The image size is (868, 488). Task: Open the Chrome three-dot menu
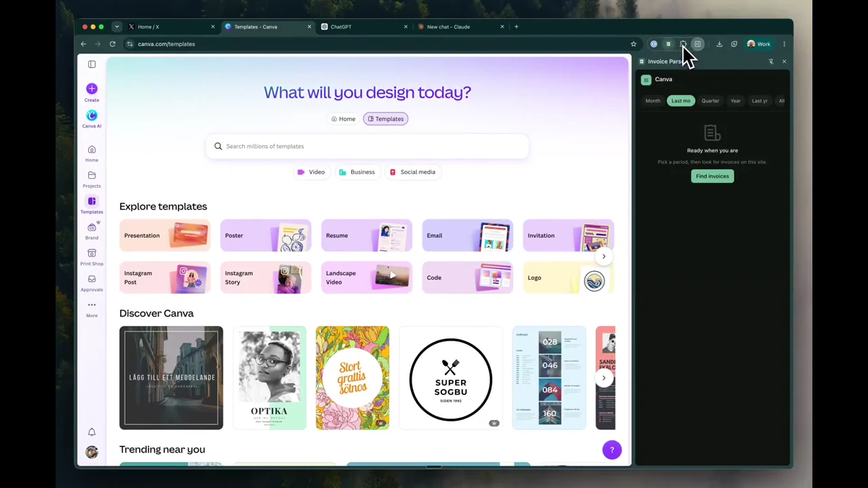tap(784, 44)
